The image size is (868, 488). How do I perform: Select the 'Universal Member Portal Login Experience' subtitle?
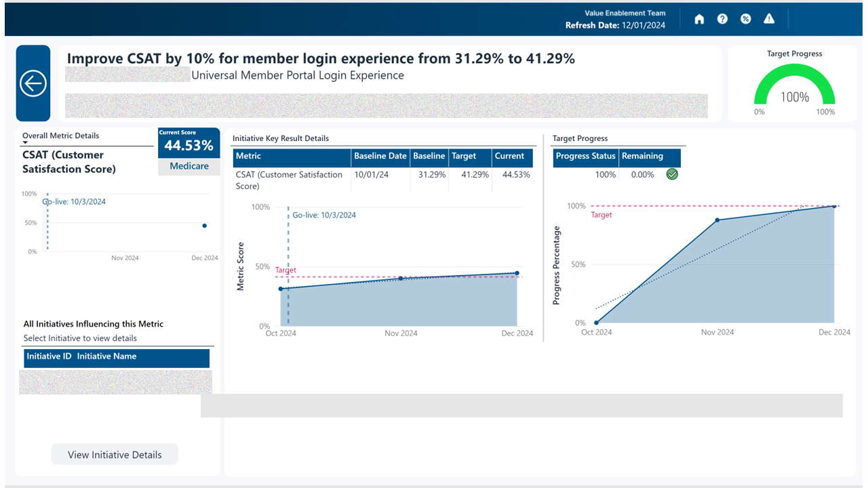298,75
